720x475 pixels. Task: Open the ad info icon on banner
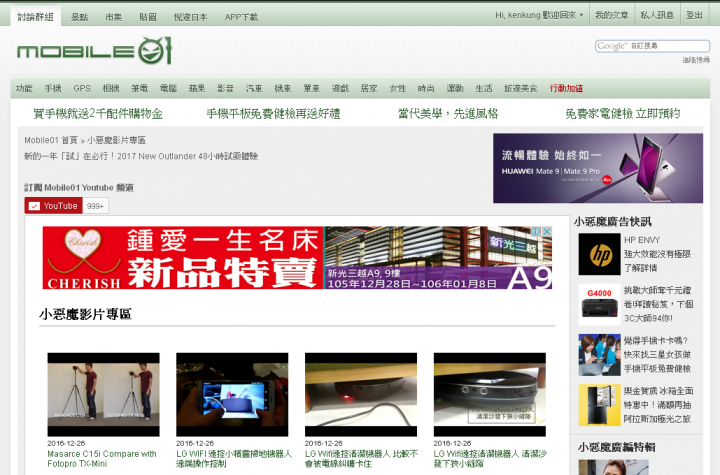[535, 232]
